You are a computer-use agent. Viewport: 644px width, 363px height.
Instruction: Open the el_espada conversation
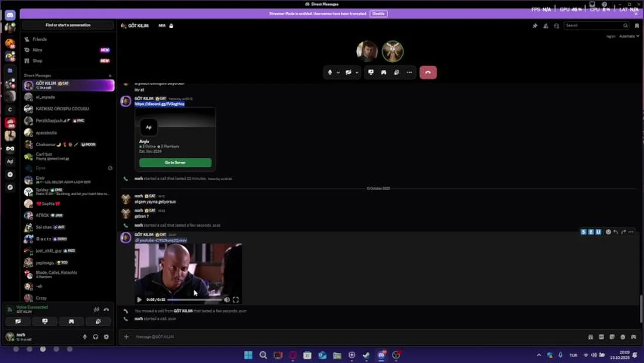pyautogui.click(x=68, y=97)
